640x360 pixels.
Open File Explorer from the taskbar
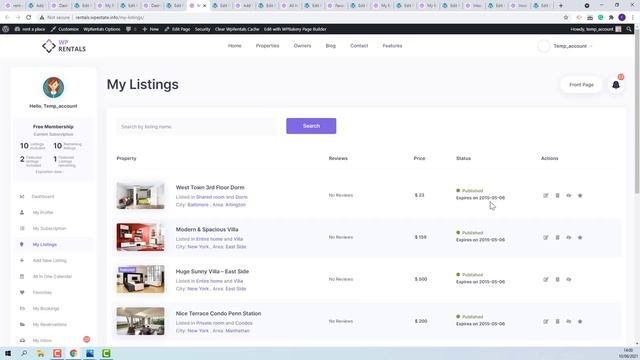tap(40, 353)
